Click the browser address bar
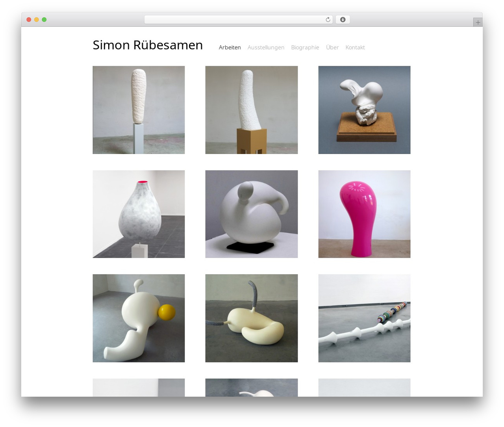This screenshot has width=504, height=427. pyautogui.click(x=238, y=20)
